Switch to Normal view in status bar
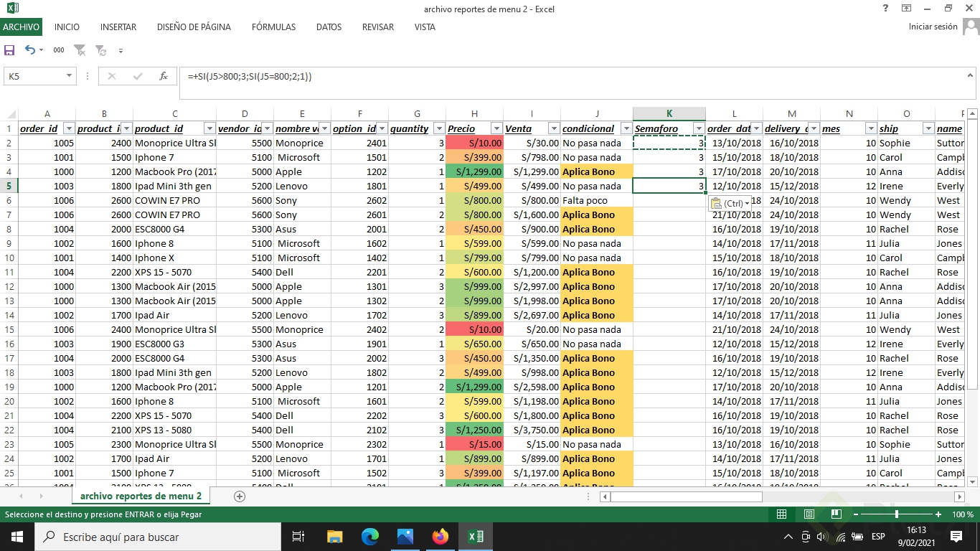980x551 pixels. (x=782, y=514)
